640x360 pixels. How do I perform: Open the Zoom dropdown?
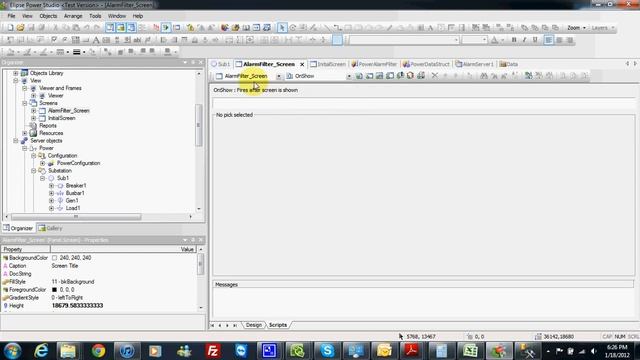576,28
